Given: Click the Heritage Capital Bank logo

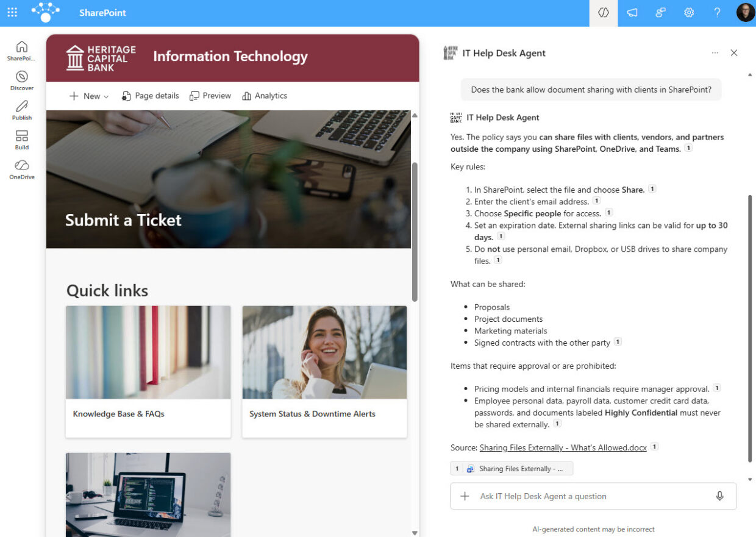Looking at the screenshot, I should tap(101, 58).
